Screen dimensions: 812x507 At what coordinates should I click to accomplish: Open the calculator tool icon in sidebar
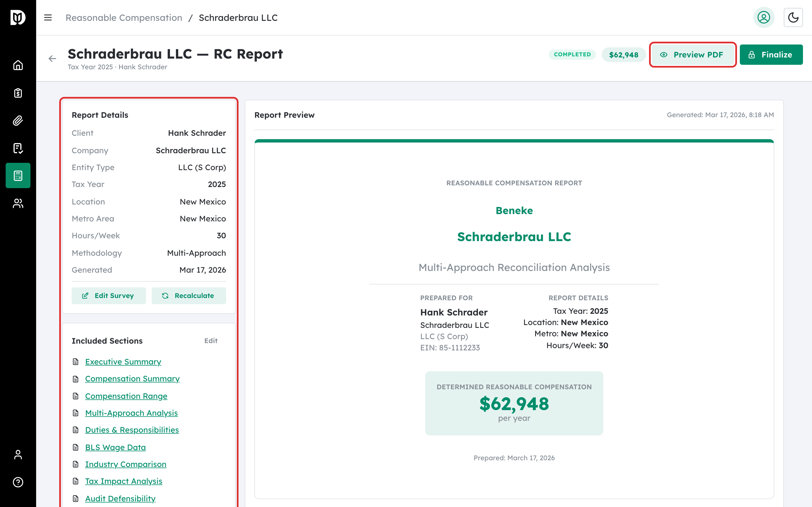coord(18,175)
